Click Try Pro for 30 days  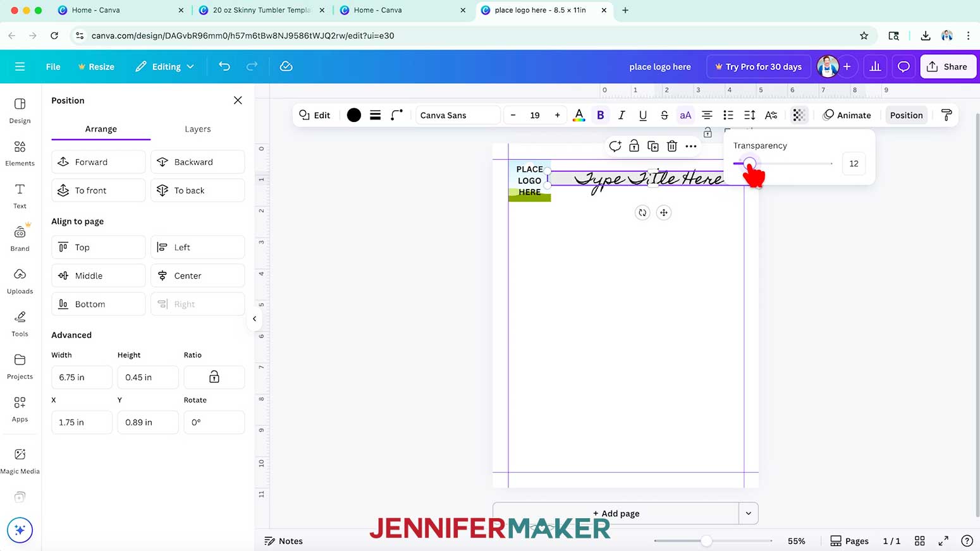click(x=758, y=66)
